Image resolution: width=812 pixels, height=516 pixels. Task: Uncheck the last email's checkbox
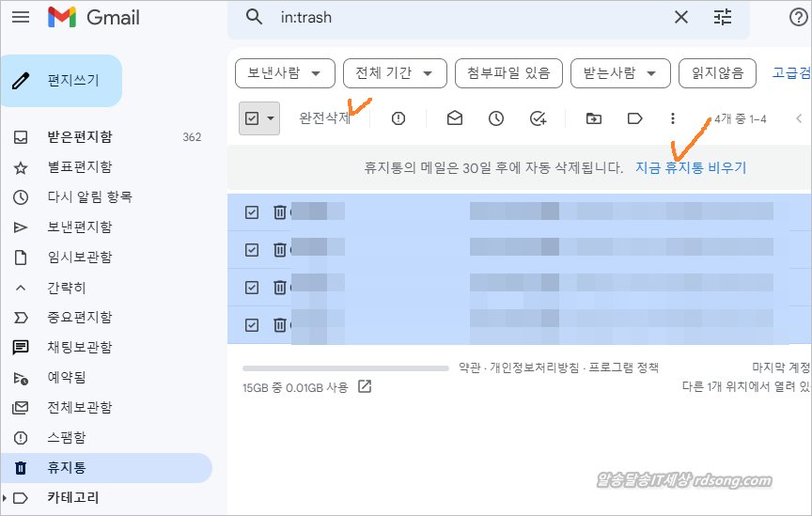pos(251,325)
